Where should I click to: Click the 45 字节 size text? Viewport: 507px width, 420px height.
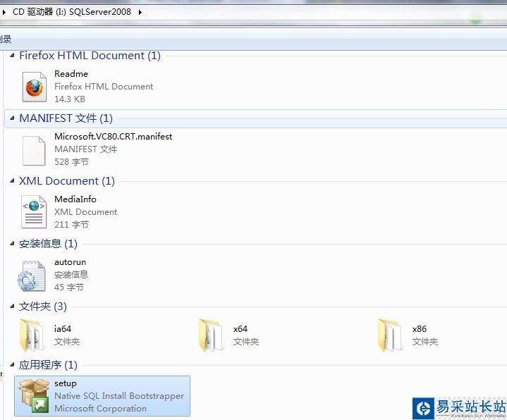(69, 287)
